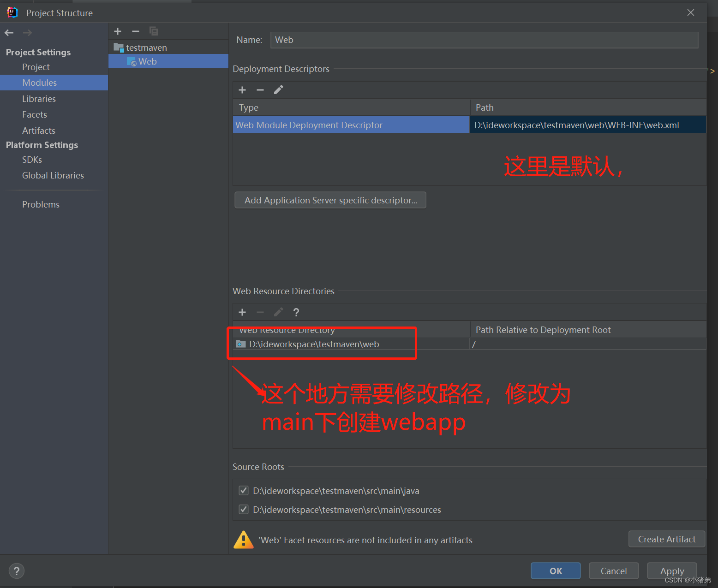Screen dimensions: 718x588
Task: Click folder icon of web resource directory row
Action: click(x=241, y=344)
